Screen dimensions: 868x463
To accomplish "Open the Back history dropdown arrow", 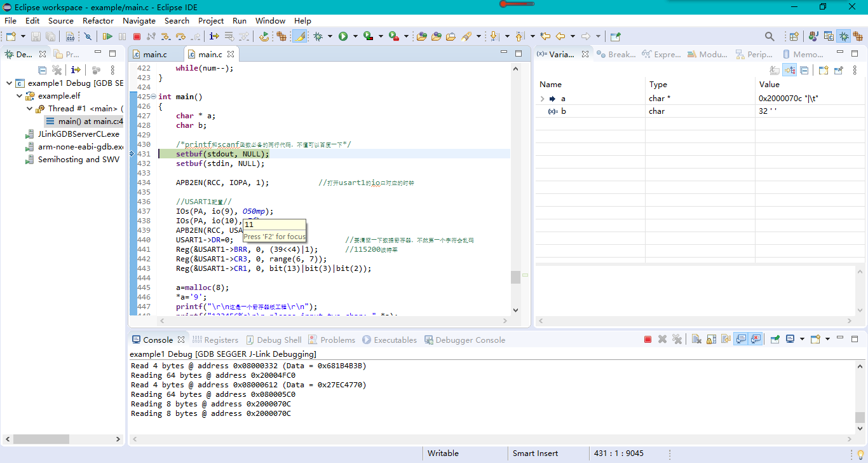I will pos(573,36).
